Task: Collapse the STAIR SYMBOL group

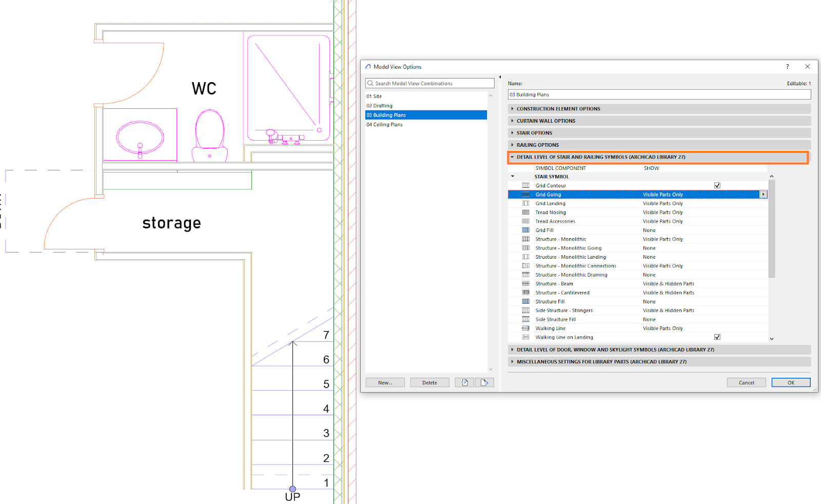Action: point(512,176)
